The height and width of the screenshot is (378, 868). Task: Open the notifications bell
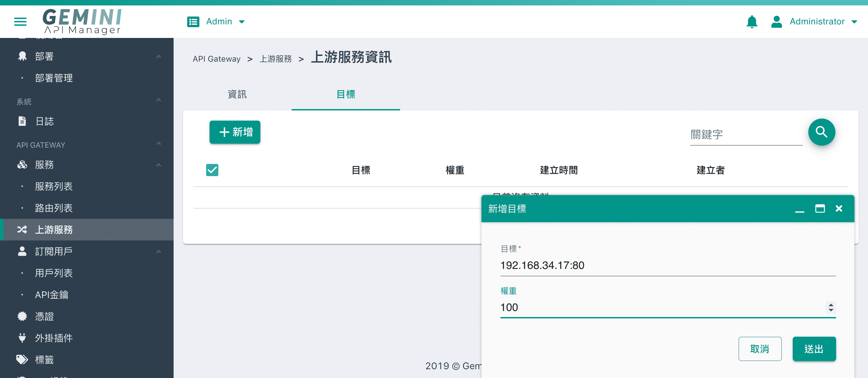tap(752, 22)
